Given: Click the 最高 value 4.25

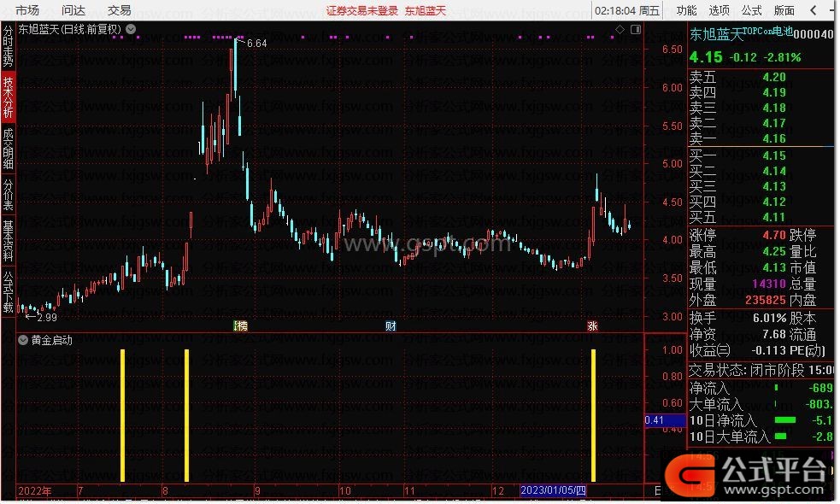Looking at the screenshot, I should click(x=774, y=251).
